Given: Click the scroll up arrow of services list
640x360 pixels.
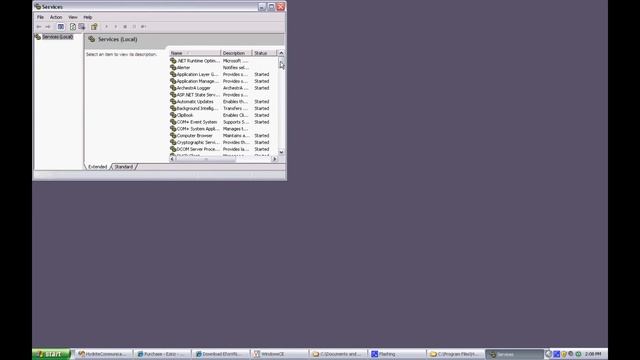Looking at the screenshot, I should tap(281, 53).
